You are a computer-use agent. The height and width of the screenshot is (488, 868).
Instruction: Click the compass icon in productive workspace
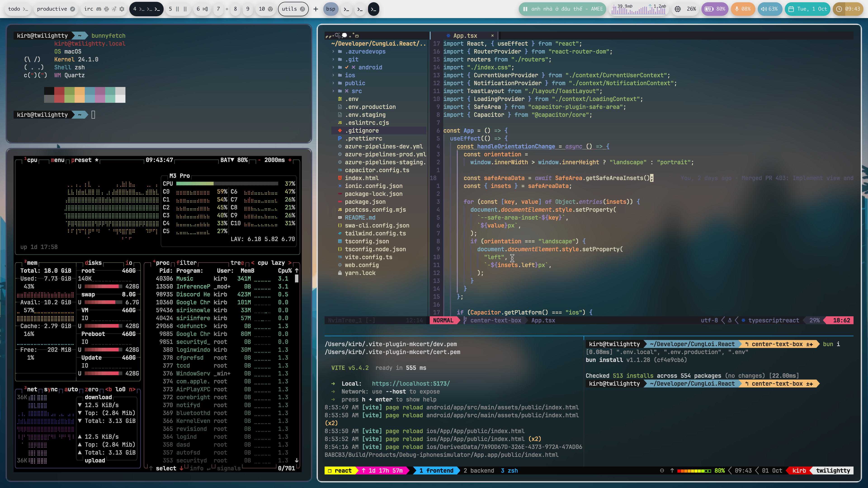tap(72, 9)
